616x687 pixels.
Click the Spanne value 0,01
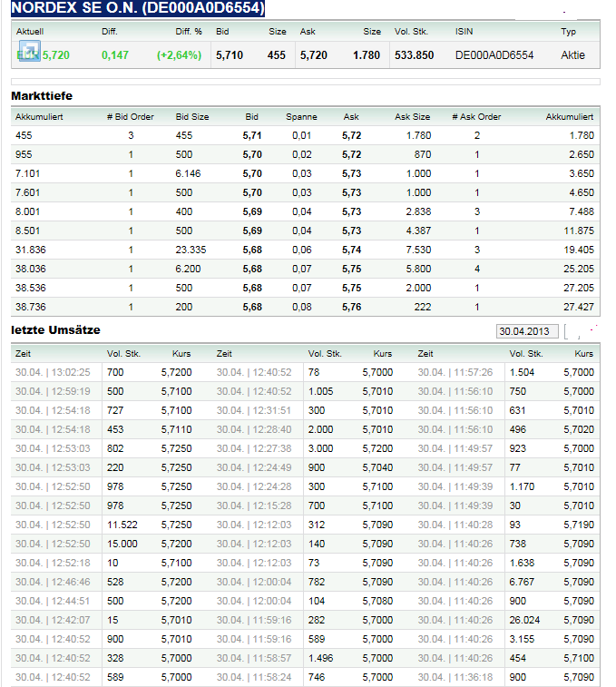tap(302, 136)
